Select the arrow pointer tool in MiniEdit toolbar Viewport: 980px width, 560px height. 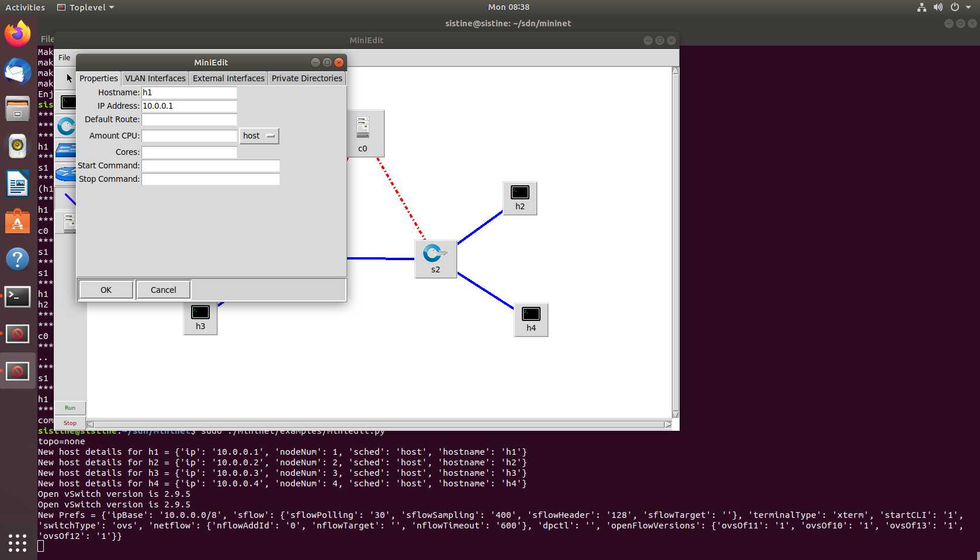click(x=69, y=78)
